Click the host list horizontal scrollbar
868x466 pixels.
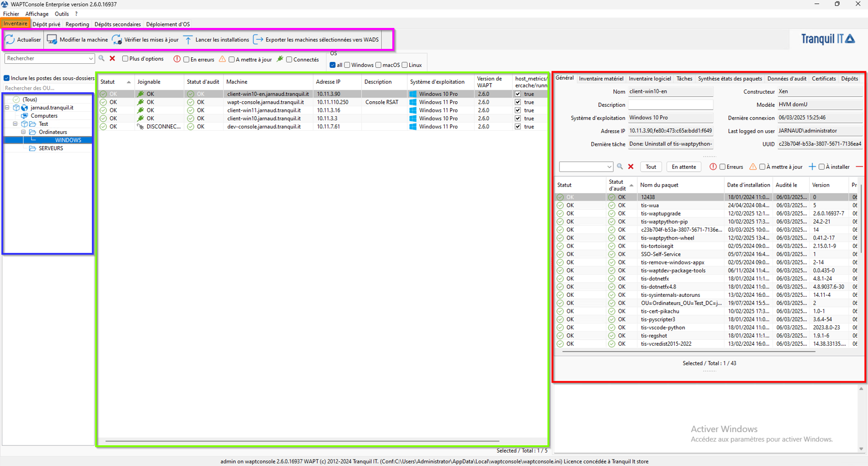(302, 441)
